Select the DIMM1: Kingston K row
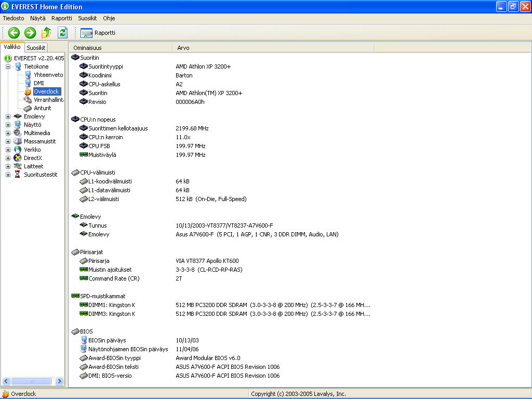The height and width of the screenshot is (399, 532). (x=300, y=305)
